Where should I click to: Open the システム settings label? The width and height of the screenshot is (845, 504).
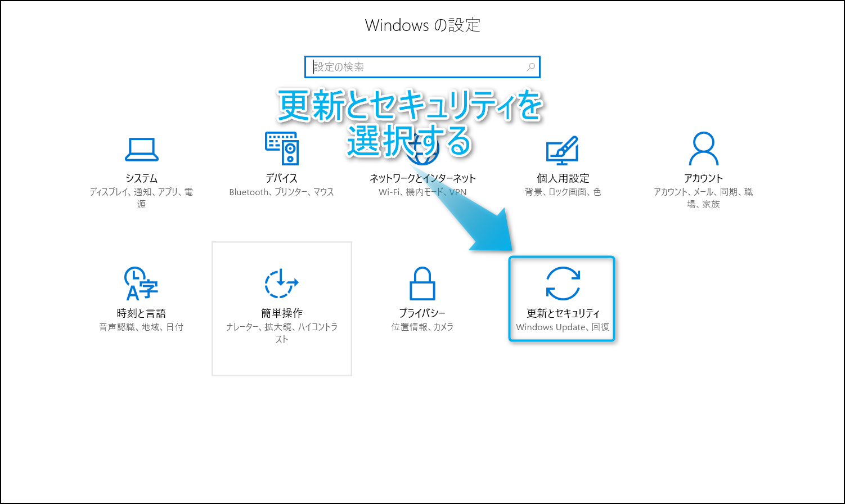point(141,178)
